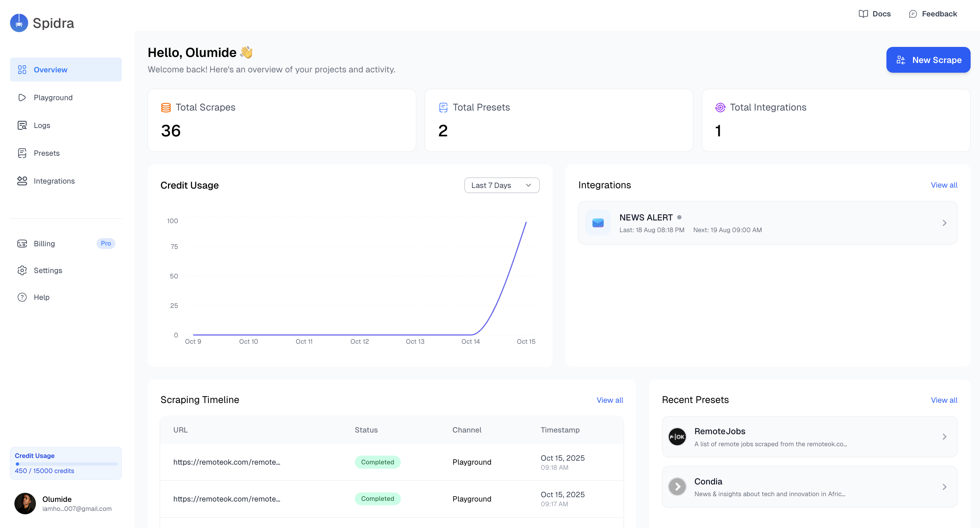Click the Settings gear icon
The height and width of the screenshot is (528, 980).
22,270
